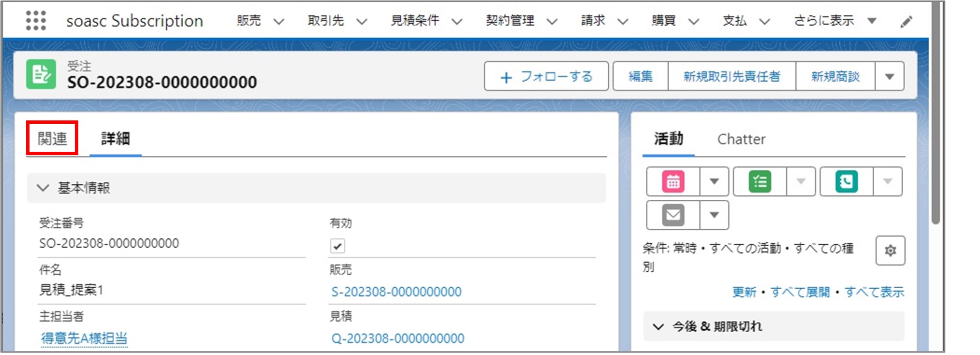980x355 pixels.
Task: Open quote link Q-202308-0000000000
Action: click(x=398, y=339)
